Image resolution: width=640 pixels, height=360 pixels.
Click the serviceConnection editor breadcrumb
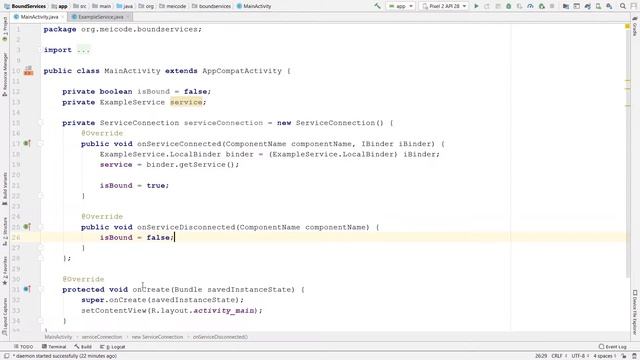102,337
